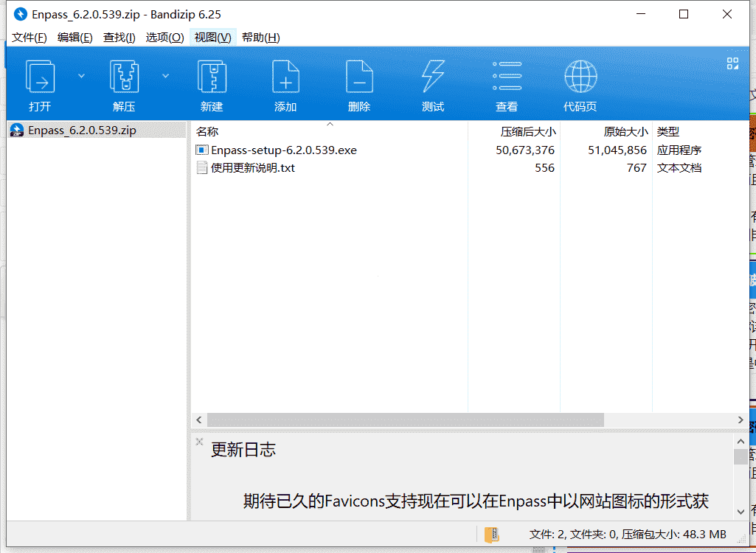Click the toolbar layout grid icon
Screen dimensions: 756x553
click(x=732, y=63)
